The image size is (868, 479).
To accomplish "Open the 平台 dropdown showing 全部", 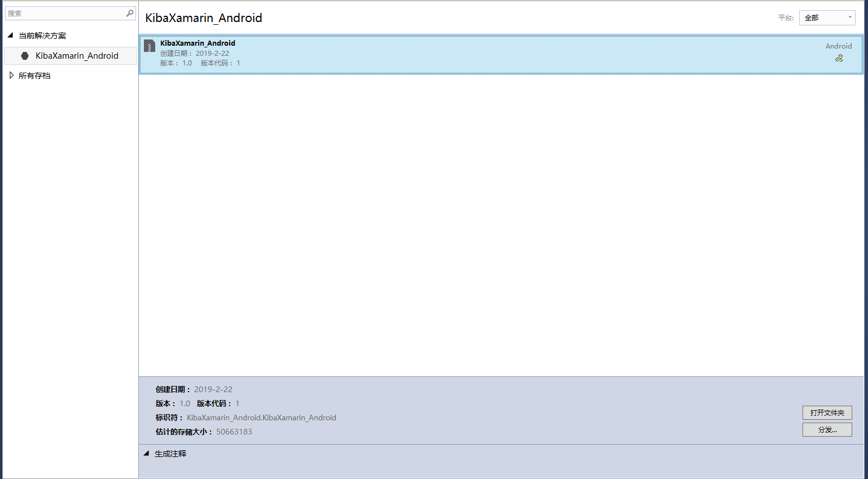I will (x=827, y=18).
